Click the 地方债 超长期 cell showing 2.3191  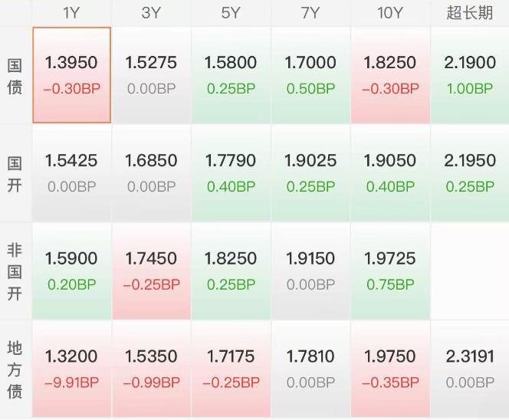click(470, 369)
